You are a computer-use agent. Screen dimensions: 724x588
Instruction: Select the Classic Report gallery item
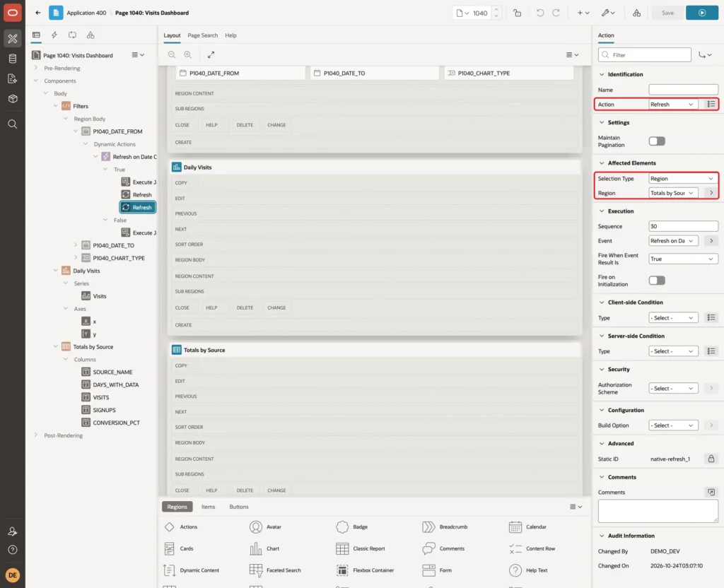point(361,548)
